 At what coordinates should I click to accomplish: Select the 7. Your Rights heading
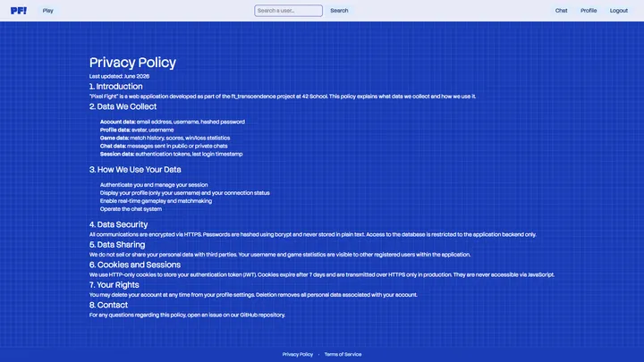coord(114,285)
